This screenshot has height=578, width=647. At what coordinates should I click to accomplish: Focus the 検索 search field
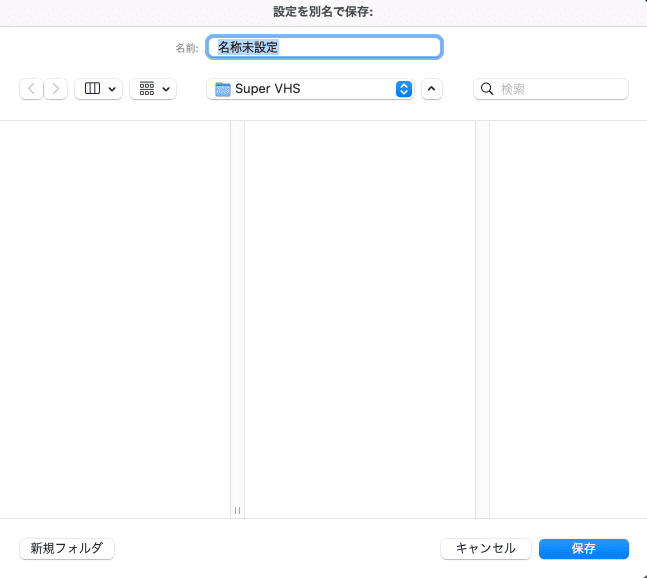tap(551, 89)
